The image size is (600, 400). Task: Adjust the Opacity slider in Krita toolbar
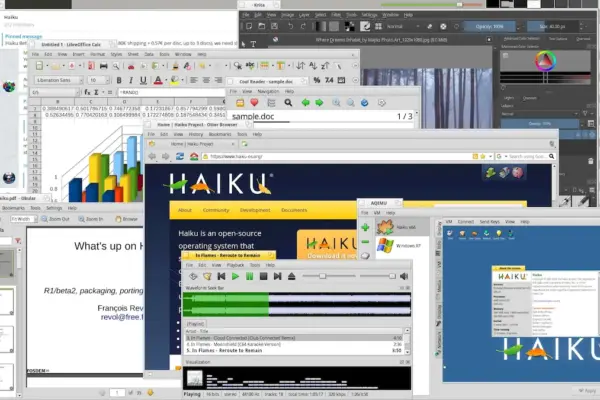[x=489, y=26]
